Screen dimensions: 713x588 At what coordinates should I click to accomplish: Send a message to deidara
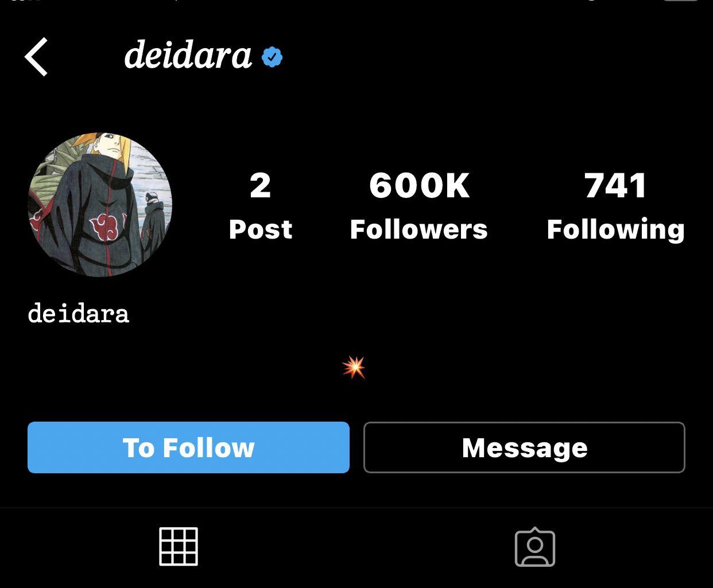pos(524,447)
